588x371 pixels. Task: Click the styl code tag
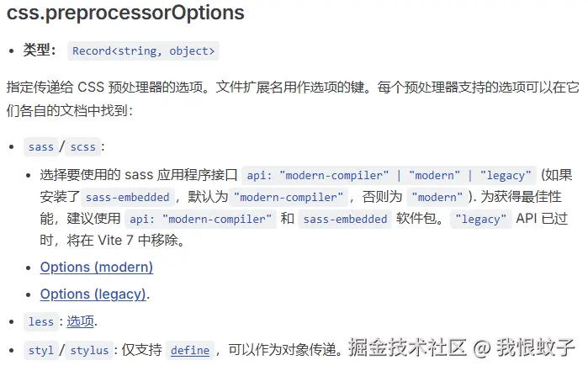pos(41,350)
